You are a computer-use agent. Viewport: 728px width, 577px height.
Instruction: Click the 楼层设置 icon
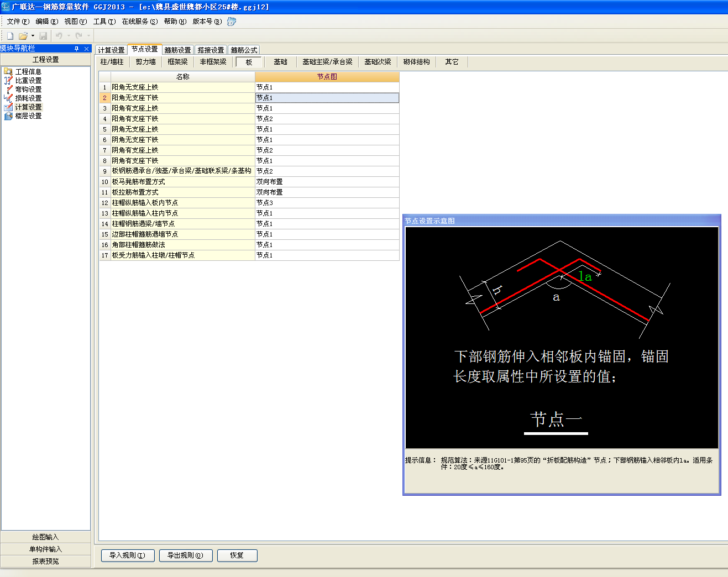(x=8, y=116)
